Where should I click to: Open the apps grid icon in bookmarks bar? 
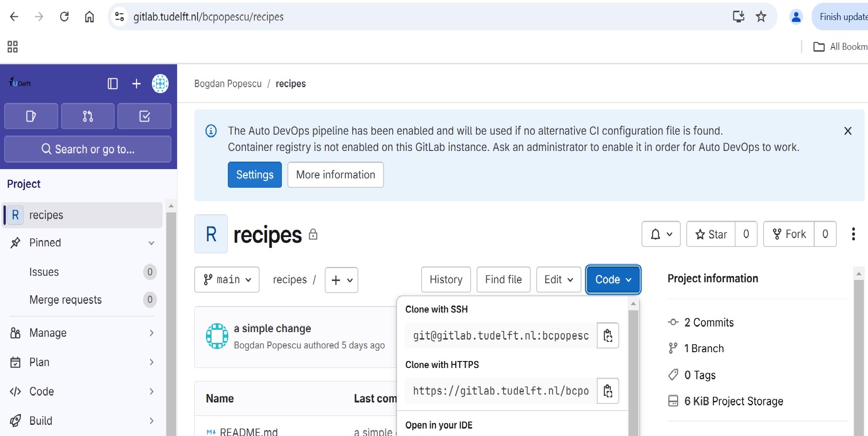click(x=13, y=47)
